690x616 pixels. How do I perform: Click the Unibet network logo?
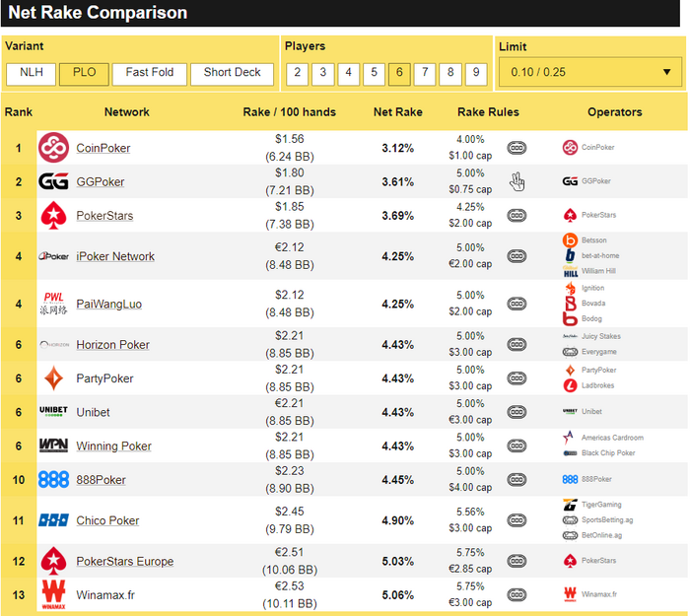(53, 411)
